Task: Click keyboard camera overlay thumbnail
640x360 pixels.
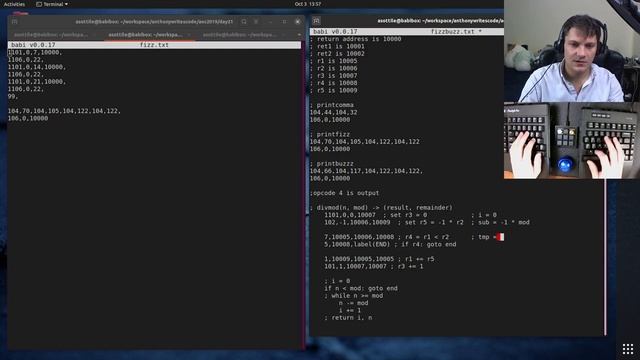Action: click(x=572, y=140)
